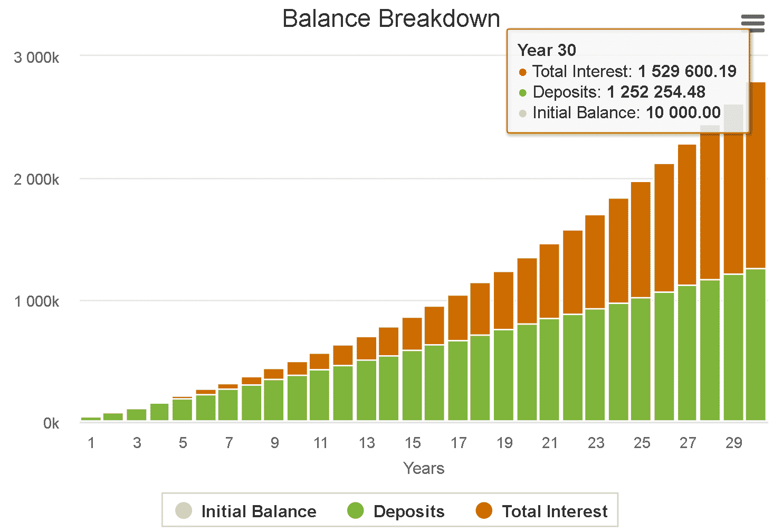
Task: Click the green bar above year 1
Action: tap(91, 419)
